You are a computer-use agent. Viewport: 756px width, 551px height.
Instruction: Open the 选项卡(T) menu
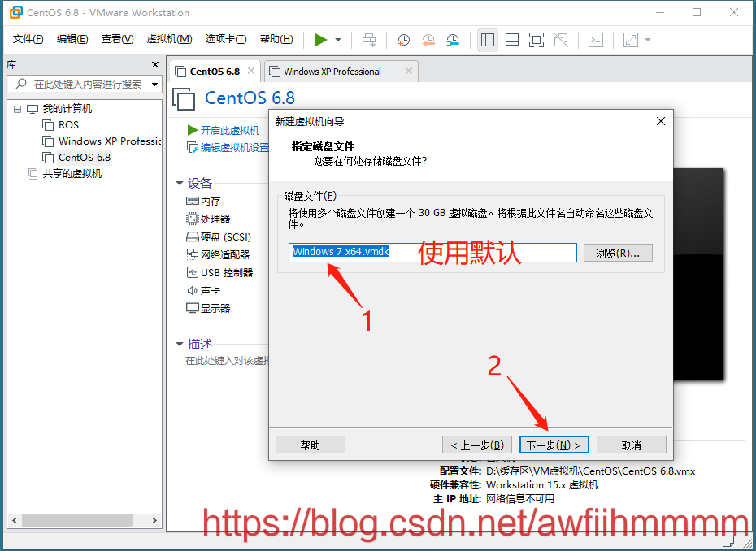[226, 39]
